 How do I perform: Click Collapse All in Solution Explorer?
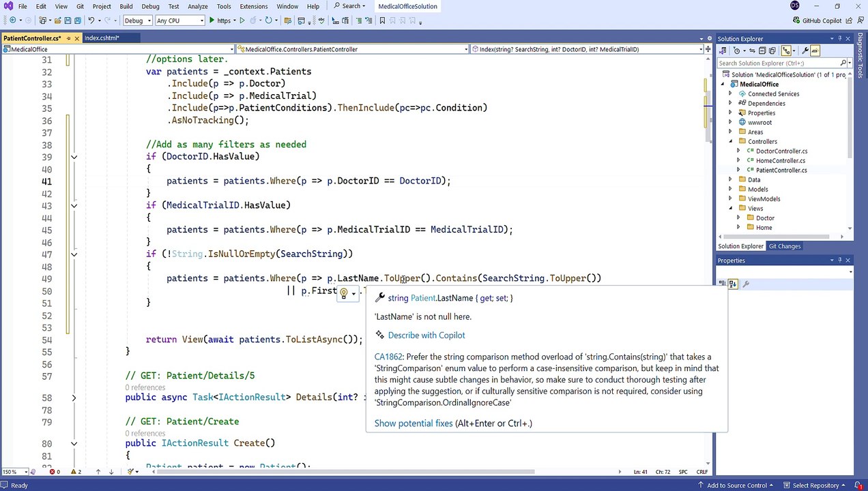(762, 50)
